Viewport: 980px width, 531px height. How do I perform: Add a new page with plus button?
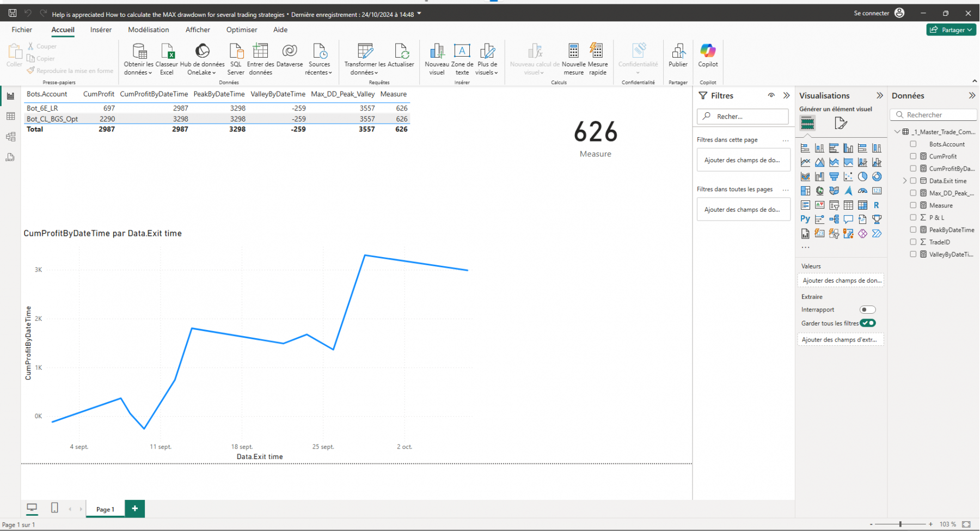[x=134, y=509]
